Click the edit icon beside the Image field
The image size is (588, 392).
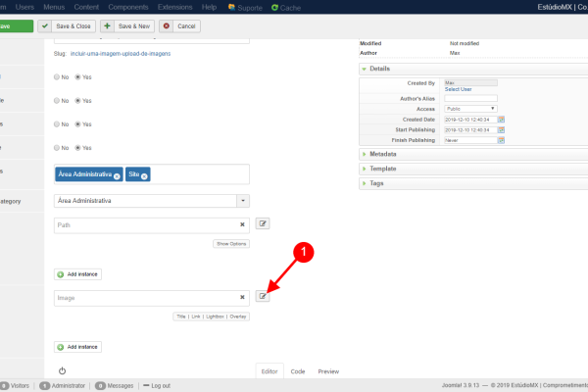[x=262, y=297]
